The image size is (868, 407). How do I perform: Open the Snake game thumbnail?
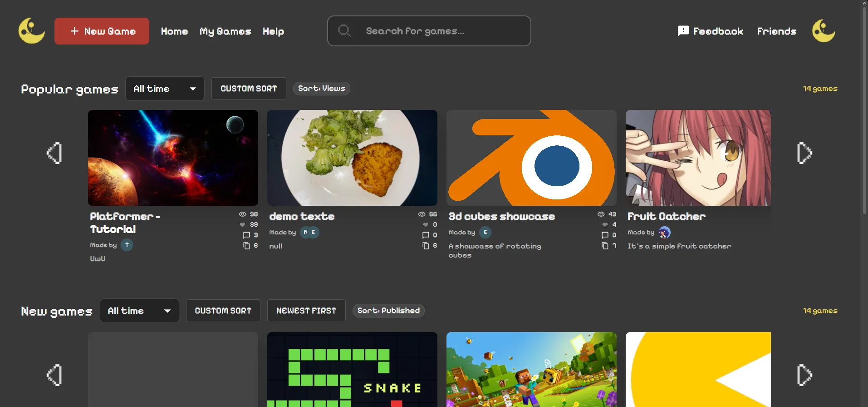(x=352, y=369)
